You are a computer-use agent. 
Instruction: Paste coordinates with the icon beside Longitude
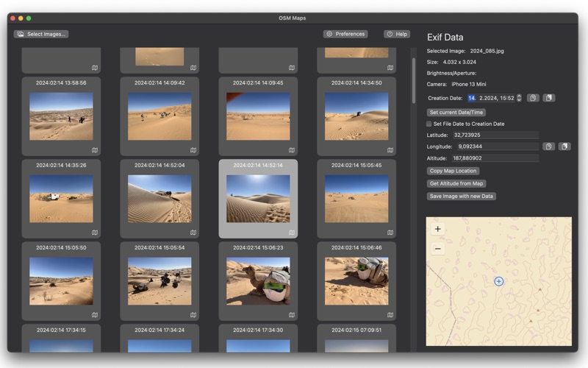564,146
